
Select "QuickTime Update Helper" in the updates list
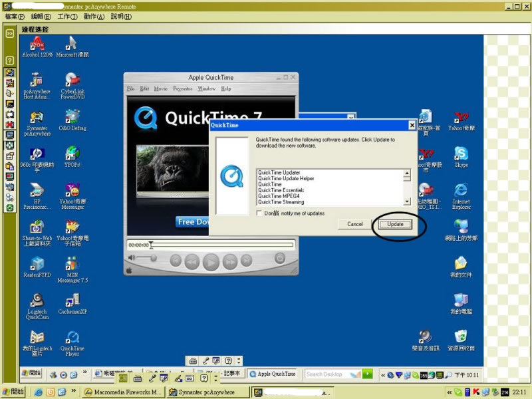click(x=286, y=178)
